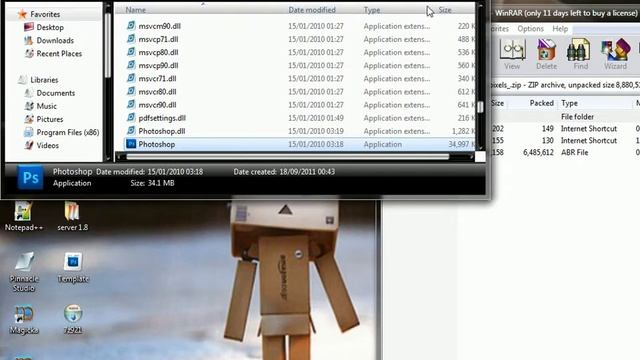Click the Recent Places icon
The width and height of the screenshot is (640, 360).
29,53
